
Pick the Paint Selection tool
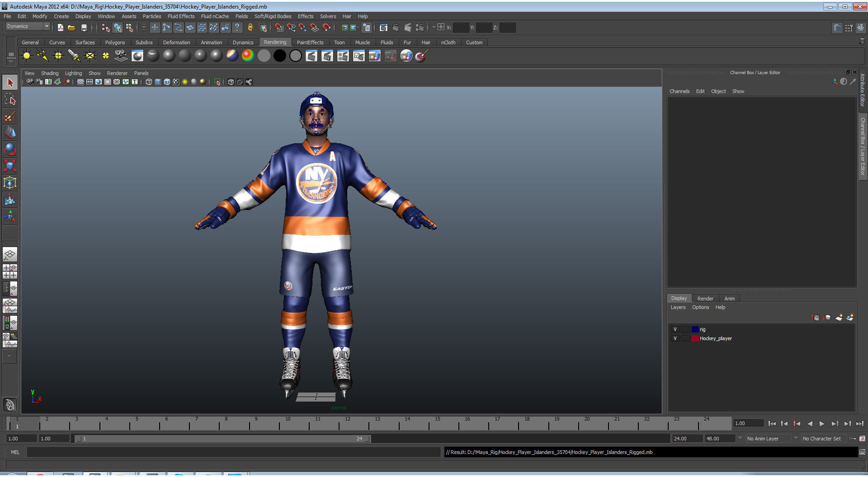(x=10, y=116)
